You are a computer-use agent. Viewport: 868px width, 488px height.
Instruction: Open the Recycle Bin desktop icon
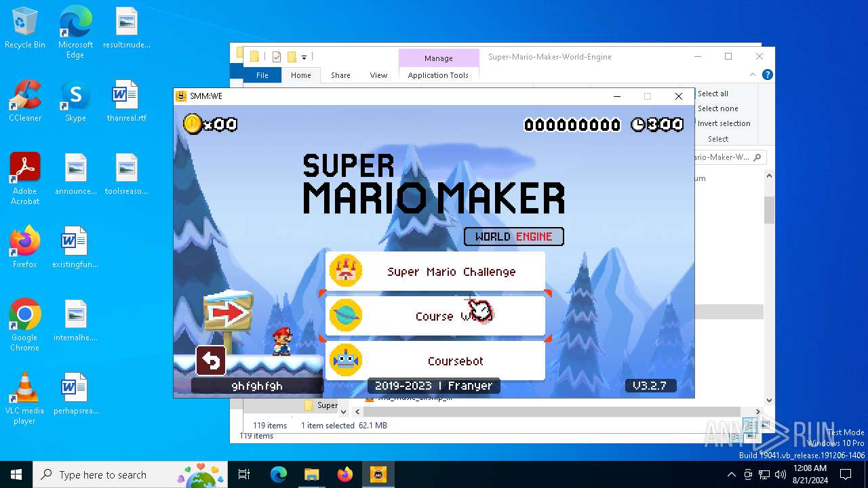pyautogui.click(x=25, y=28)
